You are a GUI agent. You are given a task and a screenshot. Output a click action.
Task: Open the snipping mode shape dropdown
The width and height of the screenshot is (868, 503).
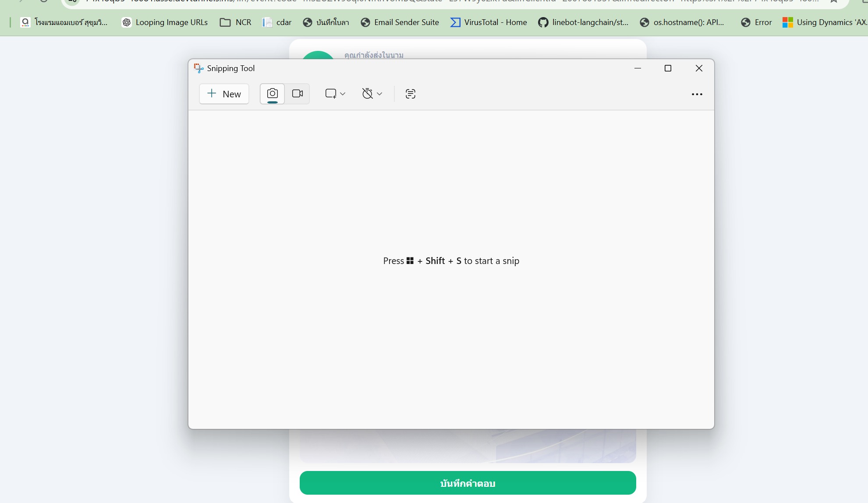[x=335, y=94]
